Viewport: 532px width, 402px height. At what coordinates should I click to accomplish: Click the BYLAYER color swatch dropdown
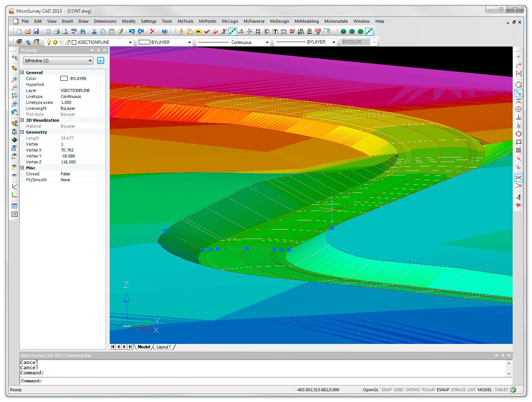(189, 42)
